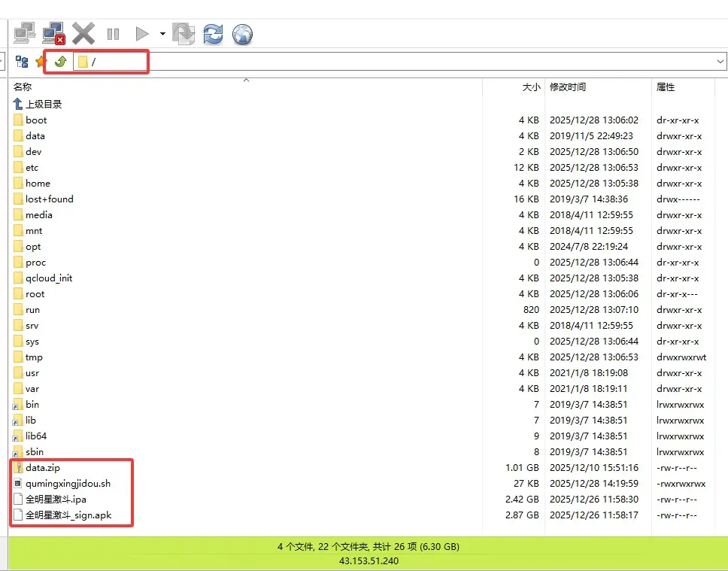Click the Disconnect icon with red X
728x571 pixels.
[54, 33]
